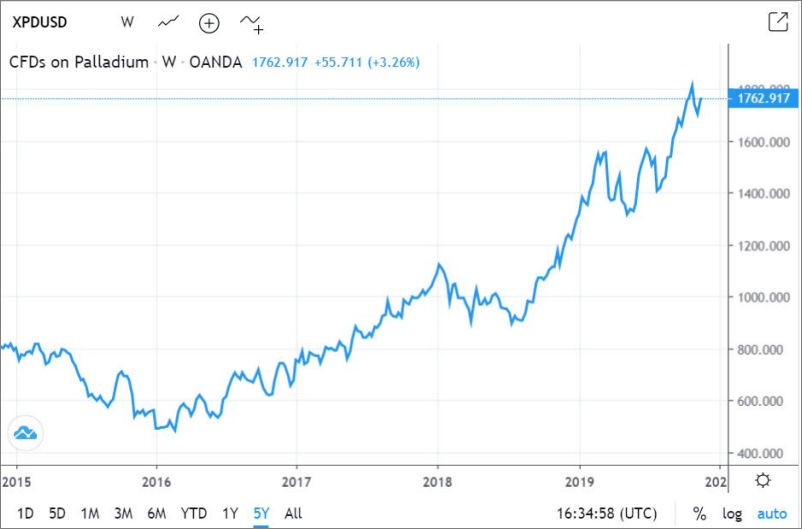Image resolution: width=802 pixels, height=529 pixels.
Task: Open chart in fullscreen popup icon
Action: tap(777, 21)
